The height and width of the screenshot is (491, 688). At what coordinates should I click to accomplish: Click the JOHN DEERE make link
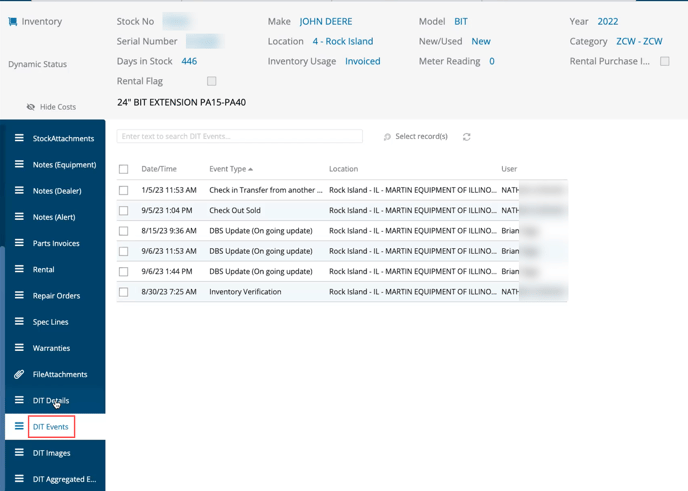coord(326,21)
